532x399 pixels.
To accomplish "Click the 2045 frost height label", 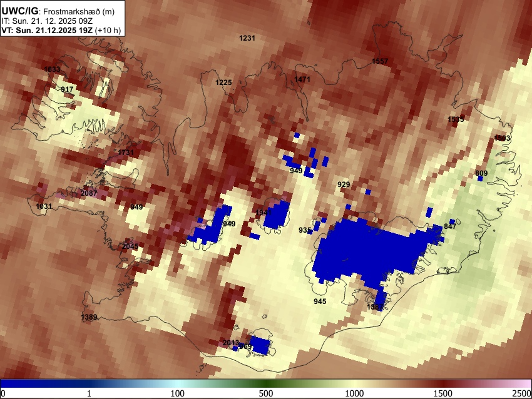I will click(130, 246).
